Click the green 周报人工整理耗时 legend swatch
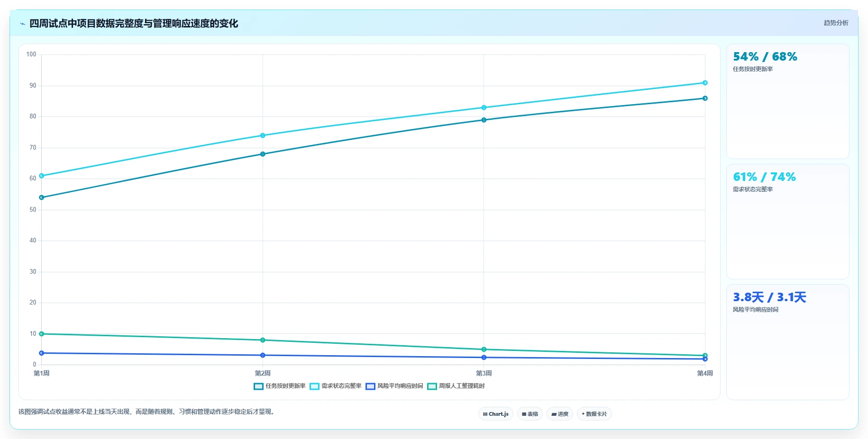Viewport: 868px width, 439px height. coord(432,386)
